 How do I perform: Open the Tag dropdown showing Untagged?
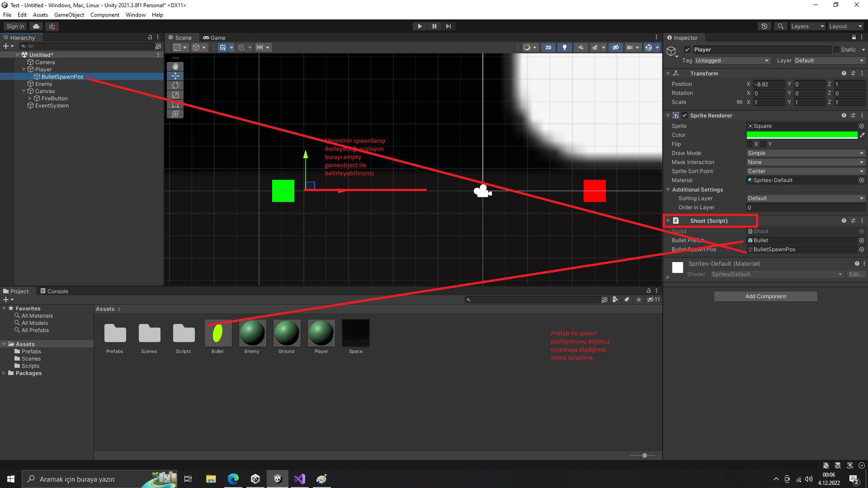click(732, 61)
